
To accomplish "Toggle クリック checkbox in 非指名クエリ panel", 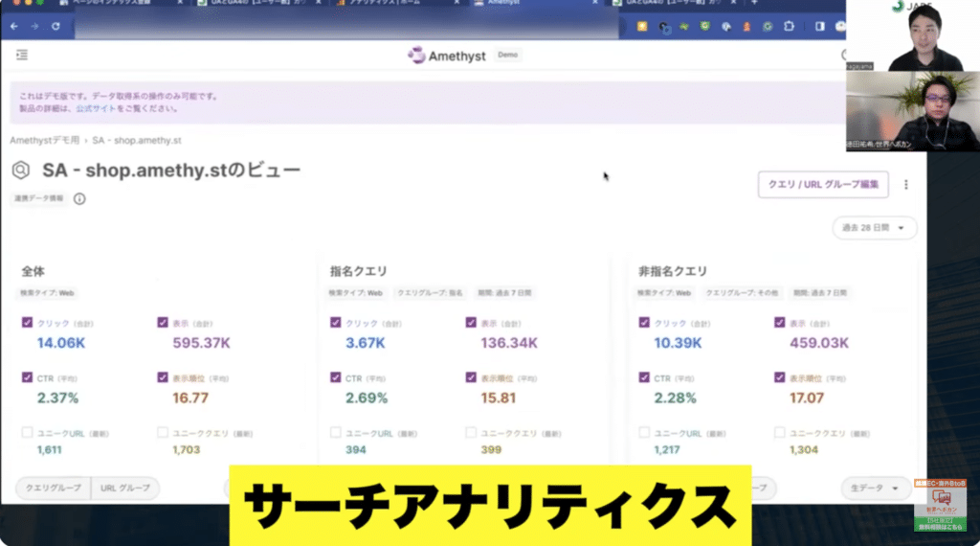I will click(x=644, y=323).
